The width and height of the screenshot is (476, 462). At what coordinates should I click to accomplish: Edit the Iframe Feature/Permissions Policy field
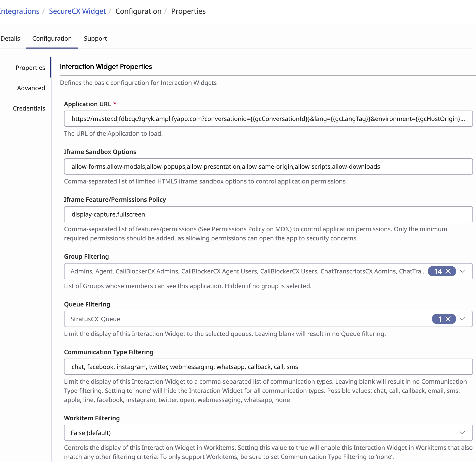pyautogui.click(x=268, y=214)
